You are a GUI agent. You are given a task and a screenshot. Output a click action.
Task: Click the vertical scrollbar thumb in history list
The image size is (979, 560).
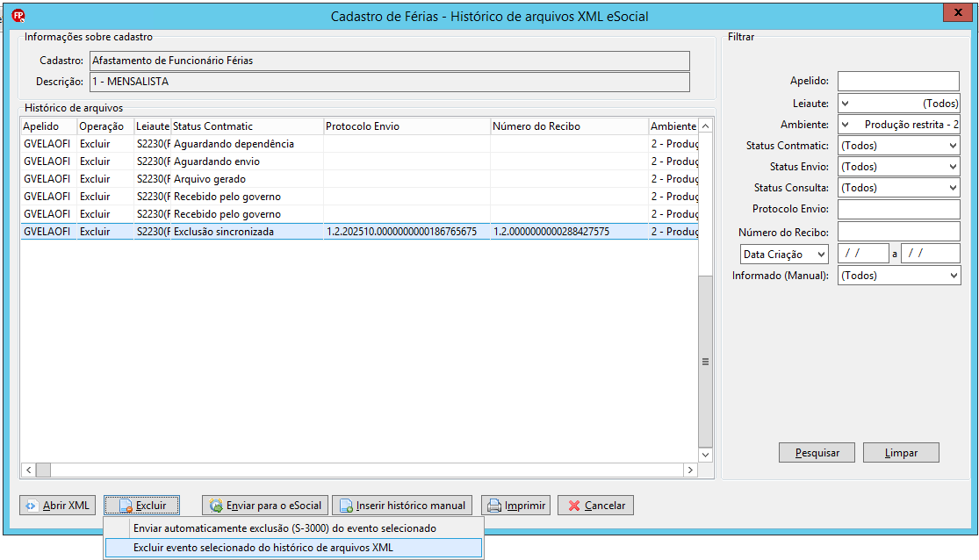tap(706, 361)
